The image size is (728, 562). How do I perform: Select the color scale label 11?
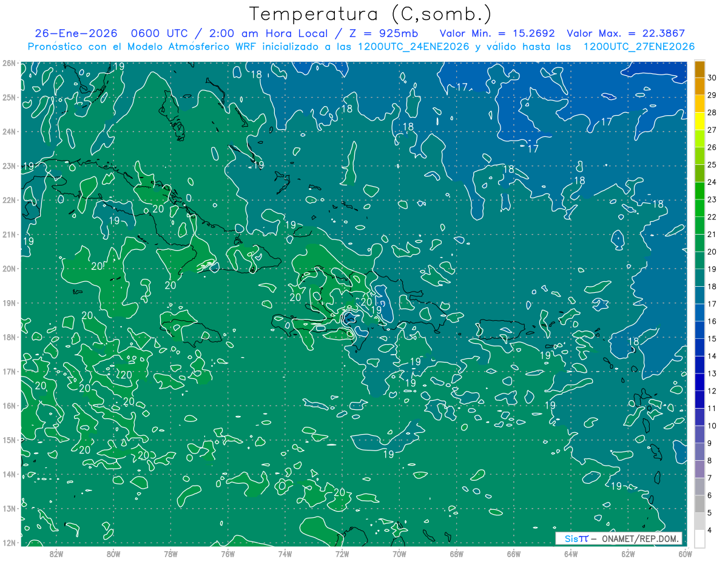pyautogui.click(x=712, y=408)
